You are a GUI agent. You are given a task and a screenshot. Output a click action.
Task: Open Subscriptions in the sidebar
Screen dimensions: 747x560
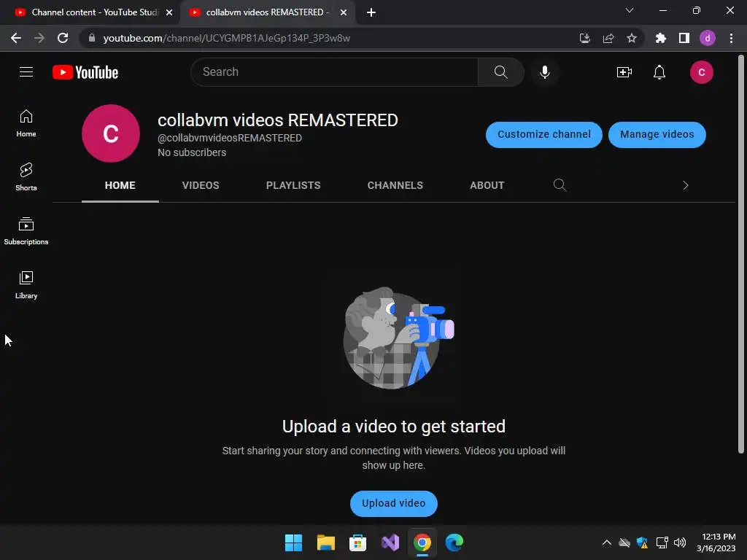coord(26,231)
